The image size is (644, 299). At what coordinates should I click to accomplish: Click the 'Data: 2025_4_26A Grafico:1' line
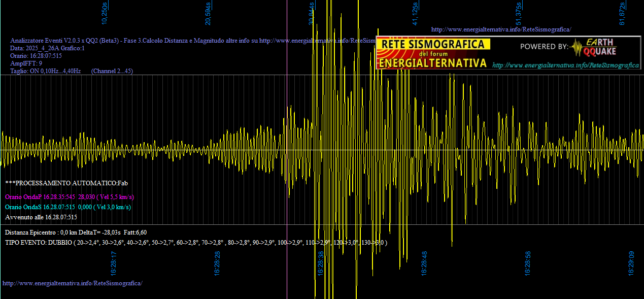coord(47,48)
